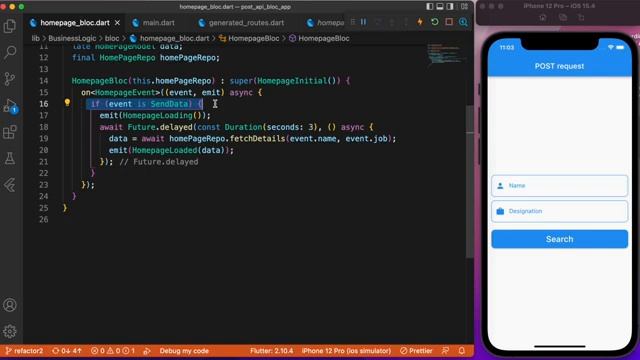
Task: Rotate the simulator device icon
Action: pyautogui.click(x=581, y=17)
